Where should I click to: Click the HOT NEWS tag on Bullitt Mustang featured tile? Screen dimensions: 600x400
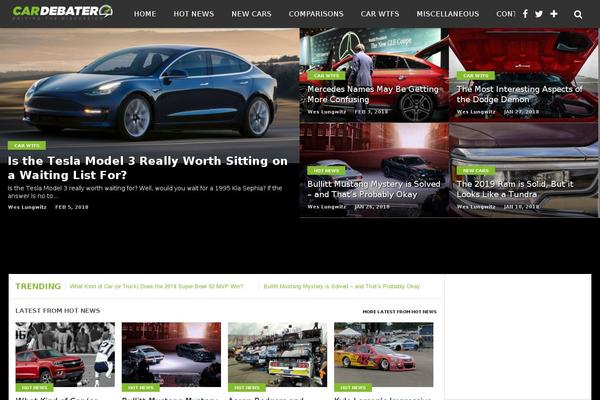click(x=326, y=170)
